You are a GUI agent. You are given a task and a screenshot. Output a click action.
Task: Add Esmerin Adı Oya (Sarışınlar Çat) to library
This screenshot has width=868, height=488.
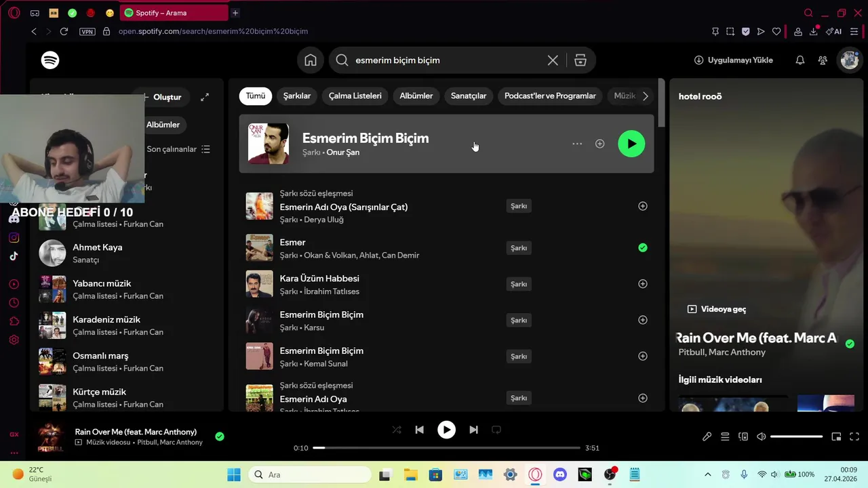(x=643, y=206)
